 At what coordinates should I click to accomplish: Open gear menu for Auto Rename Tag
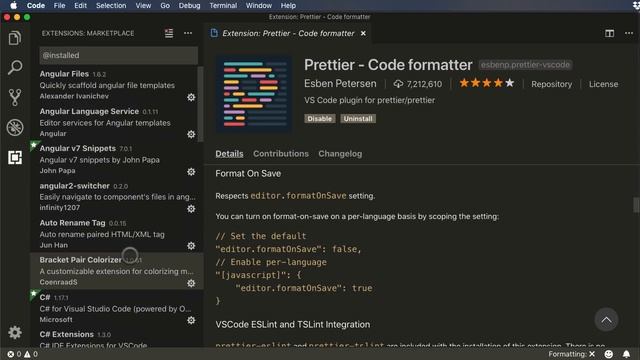pos(191,246)
